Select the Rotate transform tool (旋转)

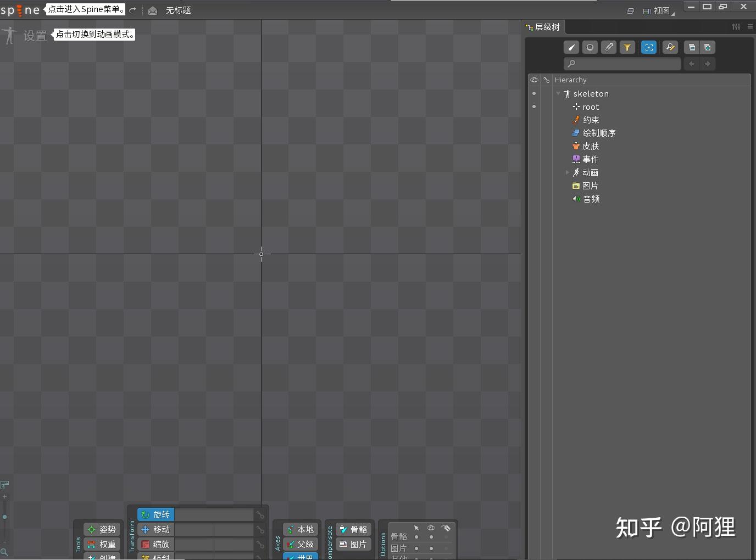pyautogui.click(x=155, y=514)
